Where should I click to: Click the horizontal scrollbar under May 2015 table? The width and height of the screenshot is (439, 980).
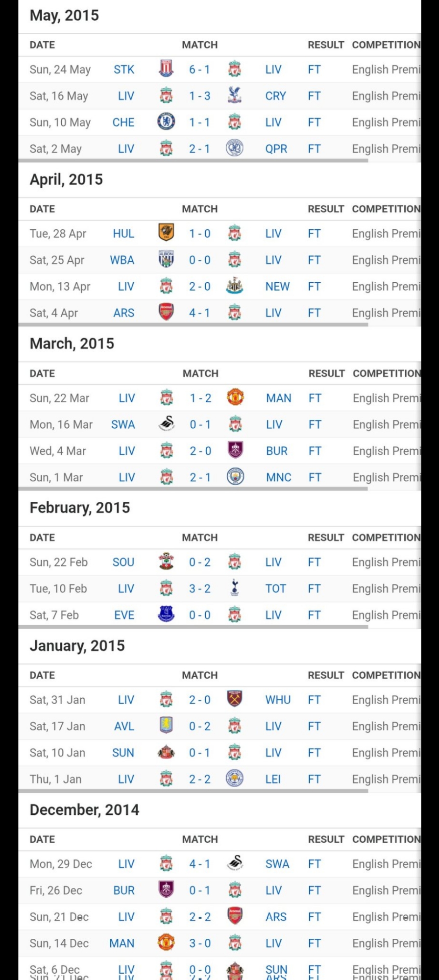193,160
